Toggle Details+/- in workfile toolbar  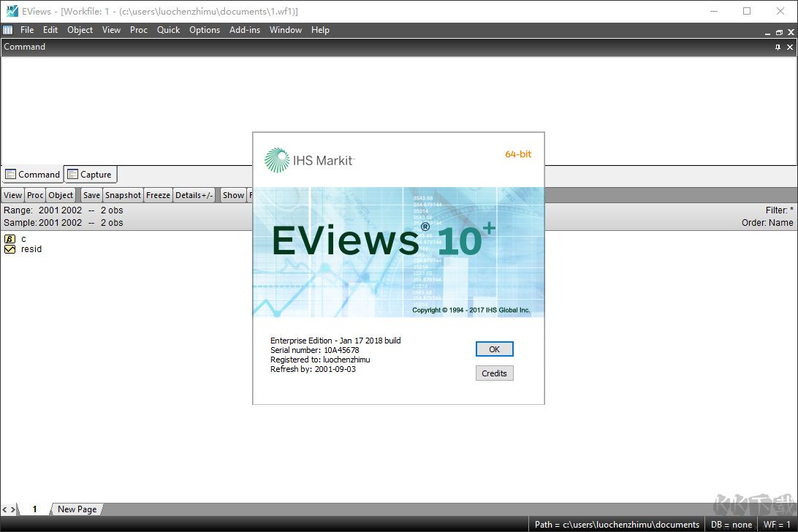(x=194, y=195)
